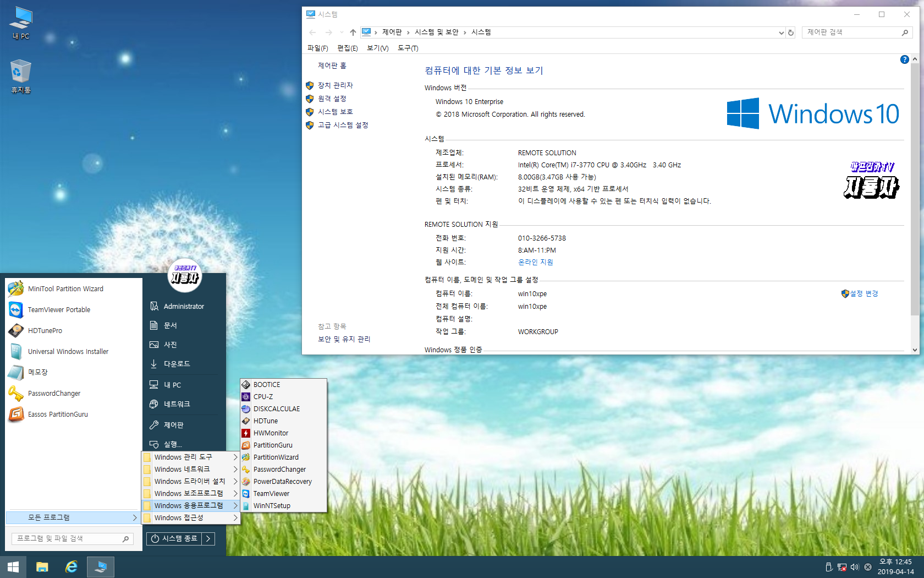Open 원격 설정 link
The height and width of the screenshot is (578, 924).
[x=332, y=99]
